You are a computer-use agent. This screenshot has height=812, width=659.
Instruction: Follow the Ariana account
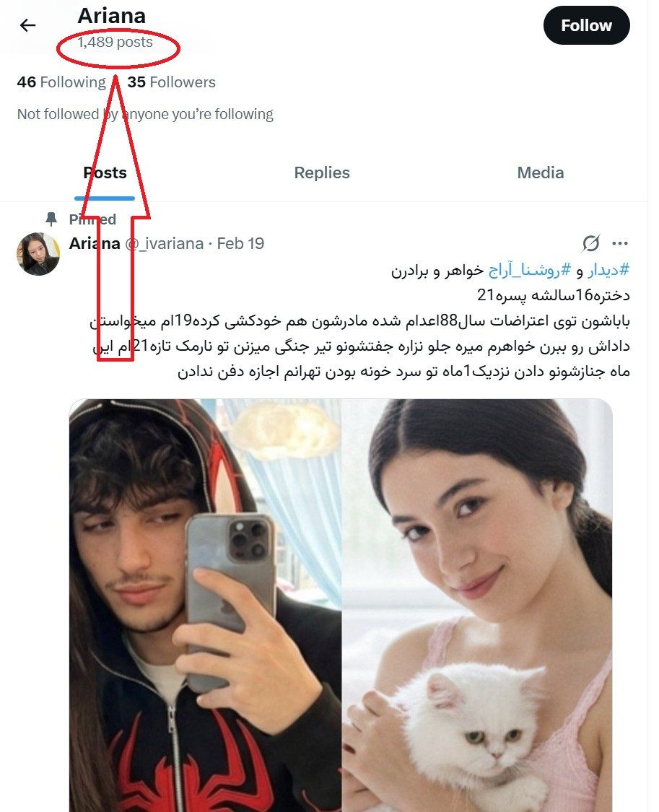pyautogui.click(x=586, y=25)
